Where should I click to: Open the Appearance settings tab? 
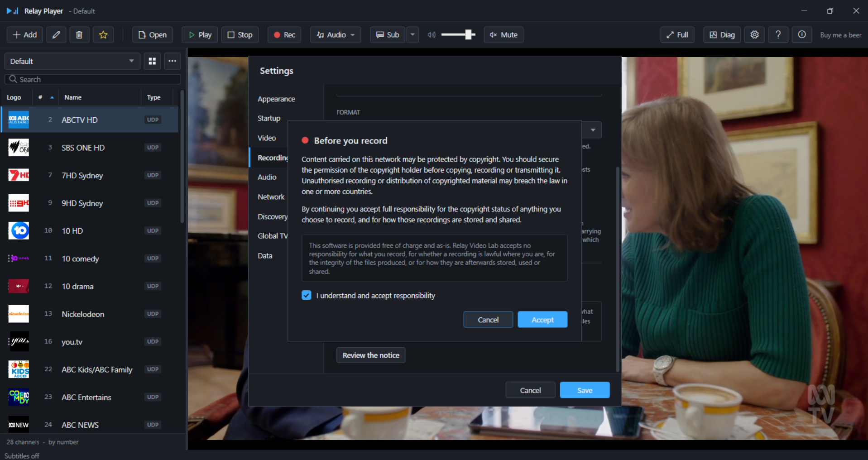point(276,99)
